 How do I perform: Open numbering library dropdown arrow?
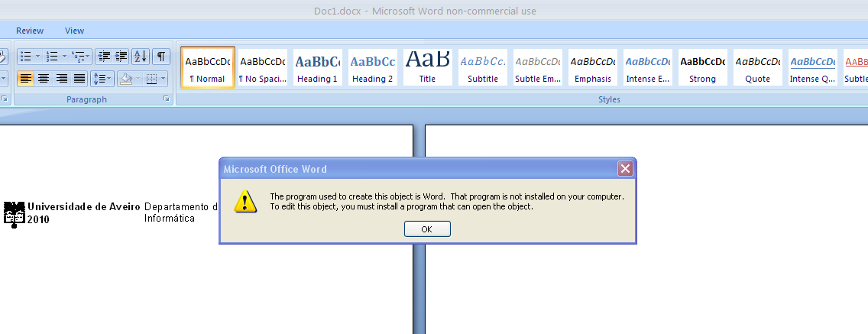tap(65, 56)
